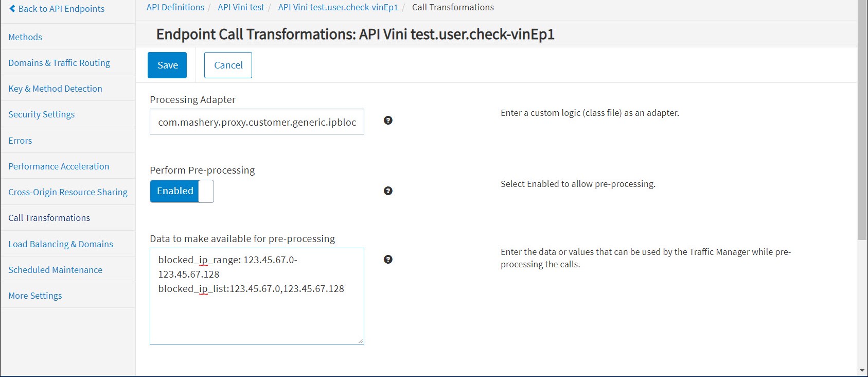Toggle the Perform Pre-processing Enabled switch
The height and width of the screenshot is (377, 868).
pos(182,191)
